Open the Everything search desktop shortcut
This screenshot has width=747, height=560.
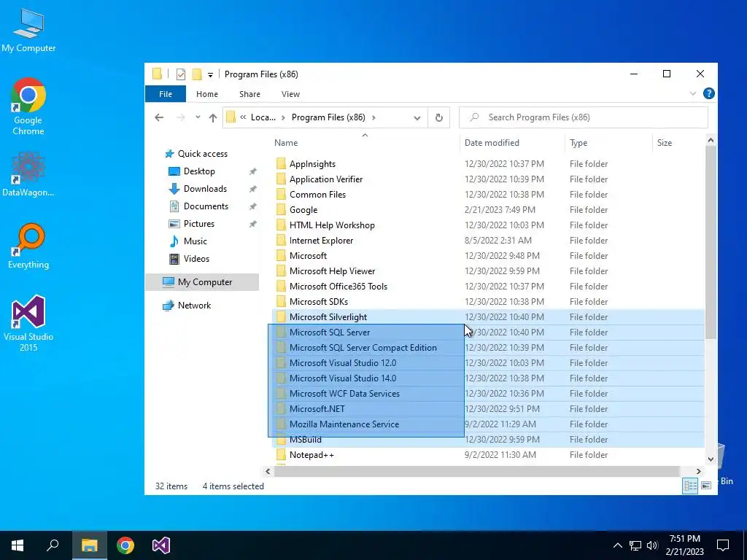pos(28,246)
